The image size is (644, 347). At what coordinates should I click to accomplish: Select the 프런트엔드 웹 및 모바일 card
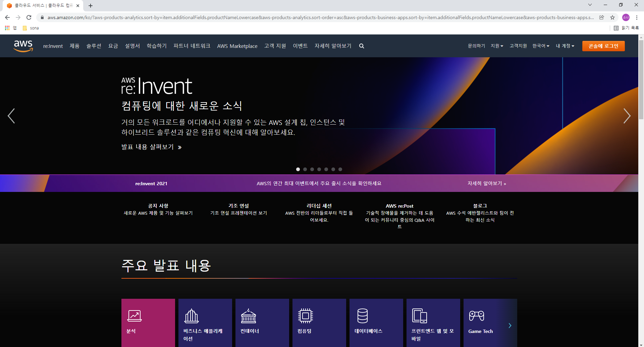433,323
